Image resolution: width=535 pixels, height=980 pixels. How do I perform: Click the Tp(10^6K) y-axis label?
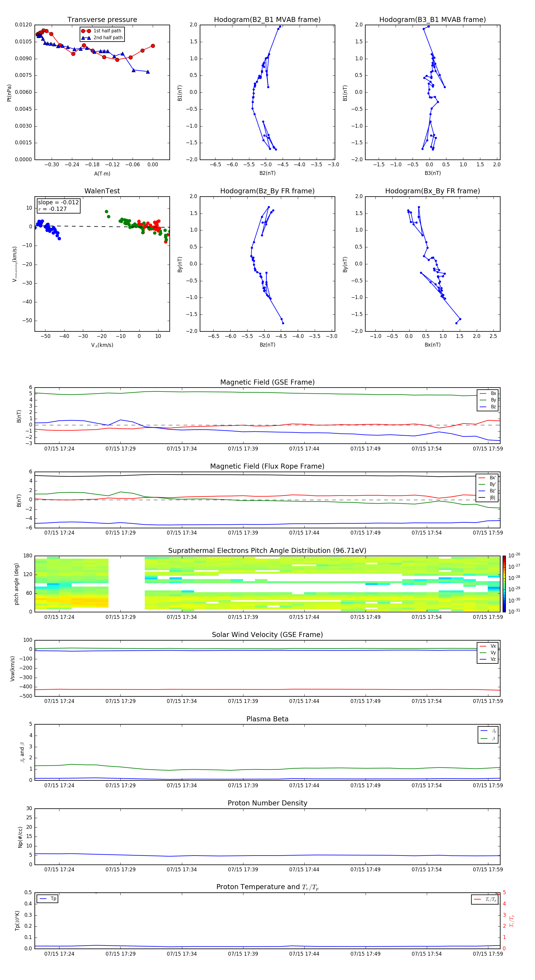[x=17, y=921]
